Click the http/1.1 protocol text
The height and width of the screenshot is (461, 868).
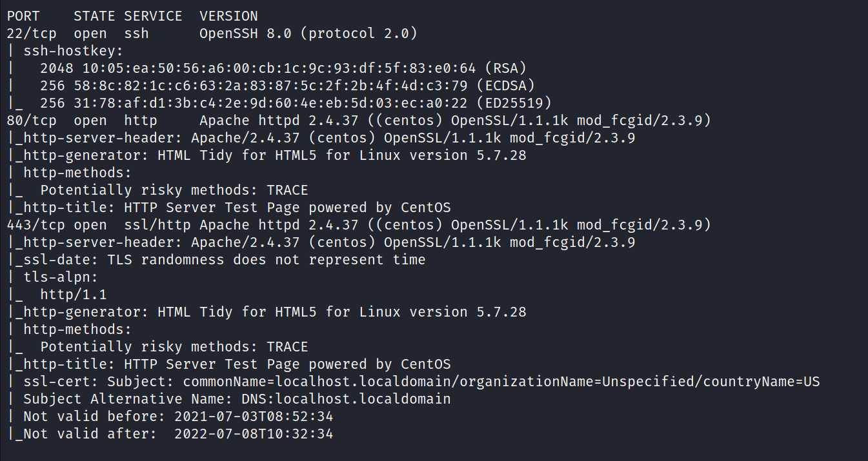(74, 295)
